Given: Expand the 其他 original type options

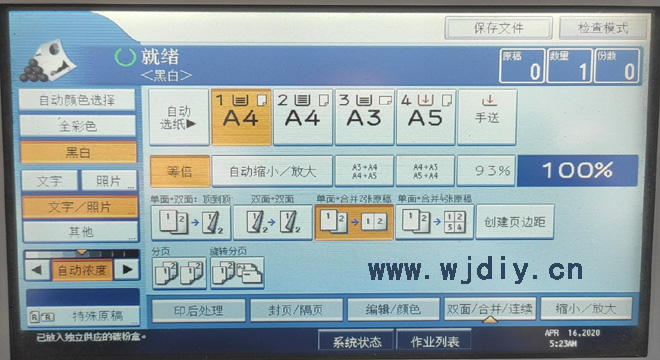Looking at the screenshot, I should coord(80,232).
